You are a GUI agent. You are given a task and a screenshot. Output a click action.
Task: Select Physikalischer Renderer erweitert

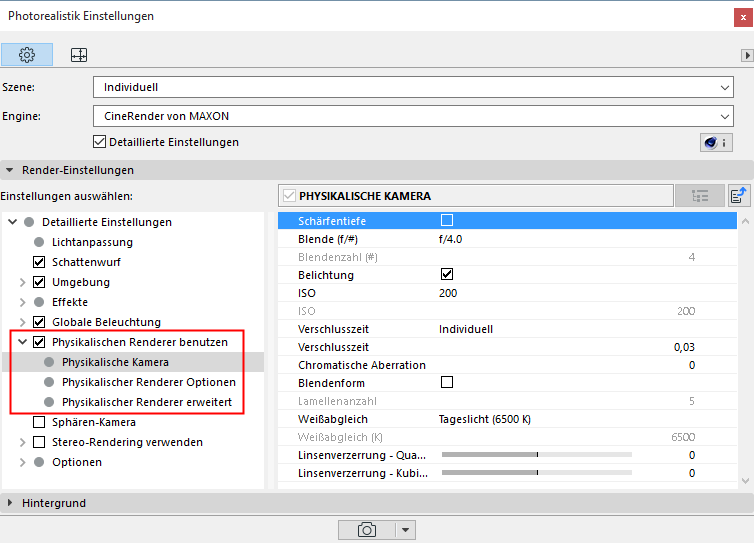(147, 402)
